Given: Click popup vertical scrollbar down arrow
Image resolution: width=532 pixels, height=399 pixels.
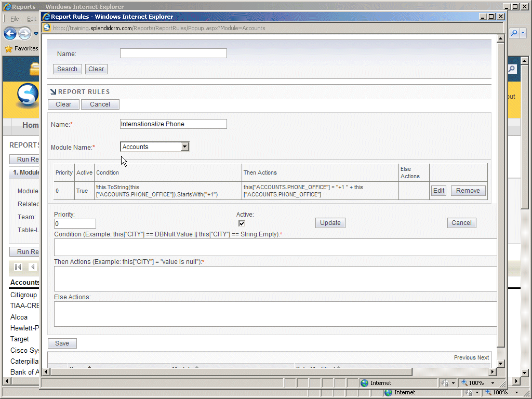Looking at the screenshot, I should [x=501, y=363].
